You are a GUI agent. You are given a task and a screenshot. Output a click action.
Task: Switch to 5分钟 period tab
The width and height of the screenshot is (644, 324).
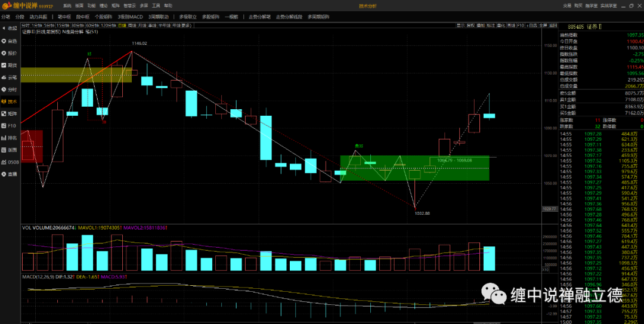[49, 26]
